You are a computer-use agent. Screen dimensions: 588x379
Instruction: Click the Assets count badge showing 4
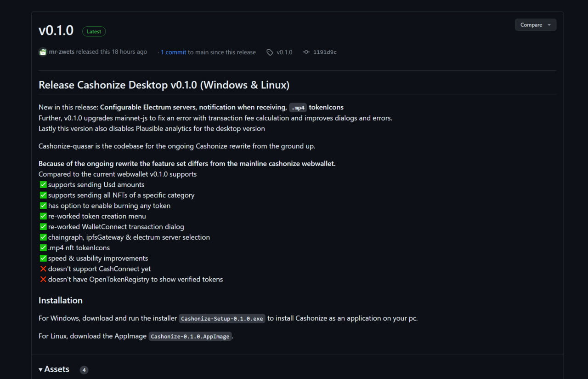pyautogui.click(x=84, y=370)
